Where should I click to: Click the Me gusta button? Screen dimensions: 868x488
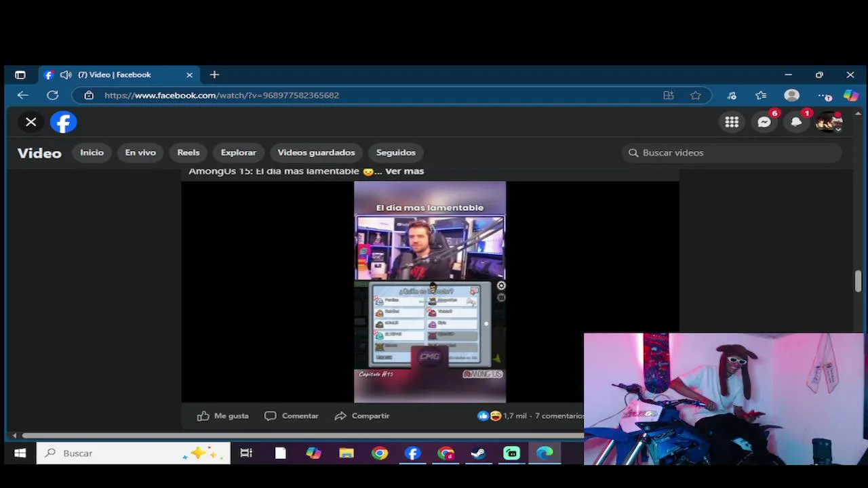[x=223, y=415]
